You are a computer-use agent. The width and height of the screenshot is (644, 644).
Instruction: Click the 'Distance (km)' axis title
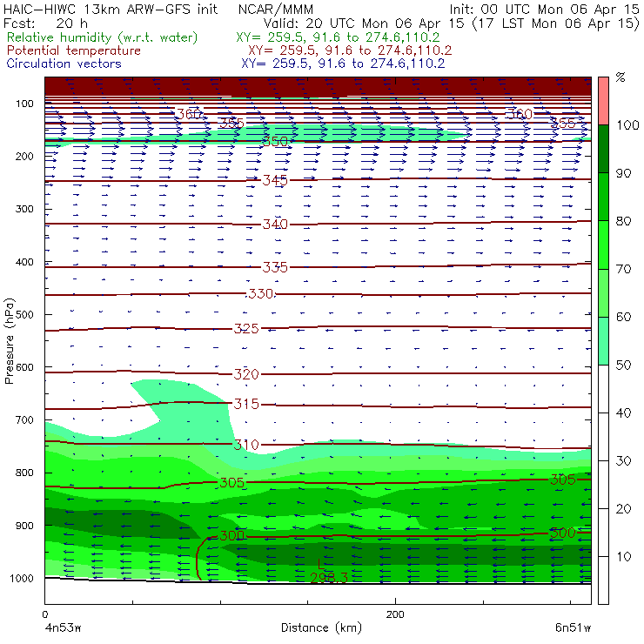point(322,628)
